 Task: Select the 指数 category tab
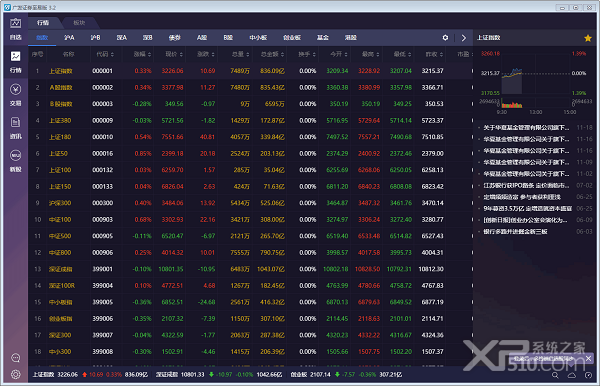(x=42, y=37)
